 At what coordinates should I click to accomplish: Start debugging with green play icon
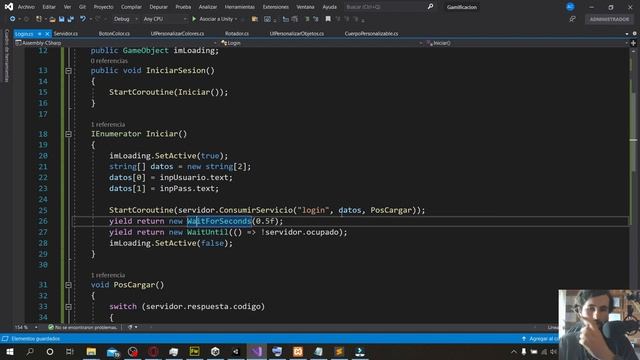coord(194,19)
